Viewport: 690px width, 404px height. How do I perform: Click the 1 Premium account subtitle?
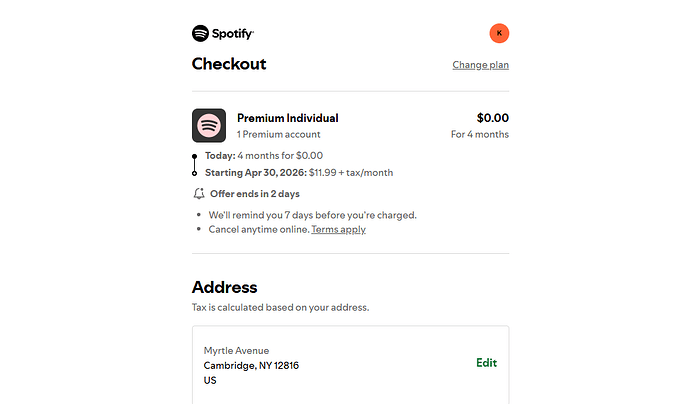[278, 134]
